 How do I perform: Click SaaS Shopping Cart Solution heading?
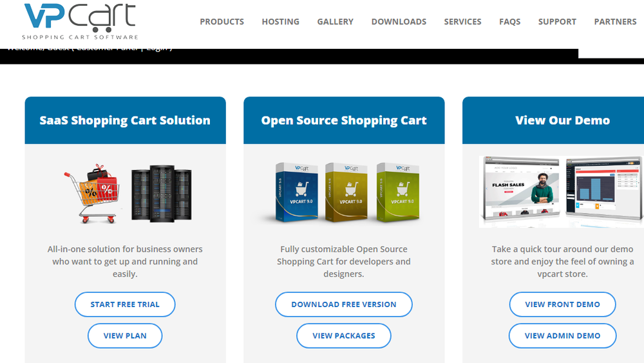(125, 120)
